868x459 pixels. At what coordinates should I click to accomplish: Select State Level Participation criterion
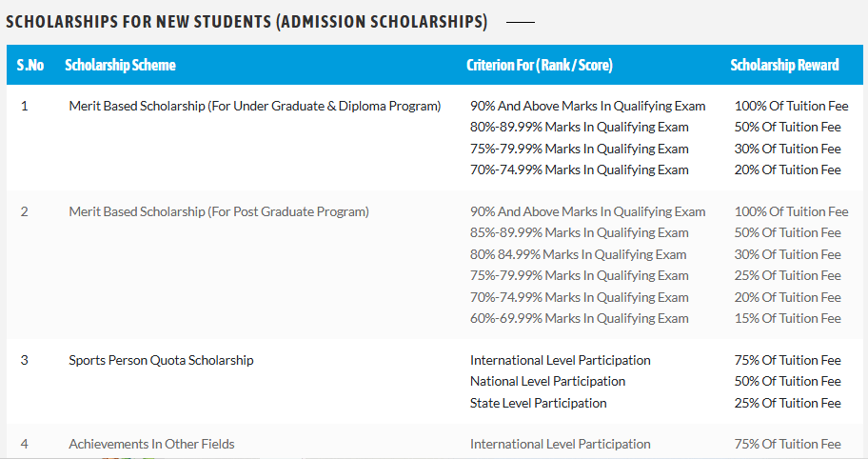pos(538,403)
